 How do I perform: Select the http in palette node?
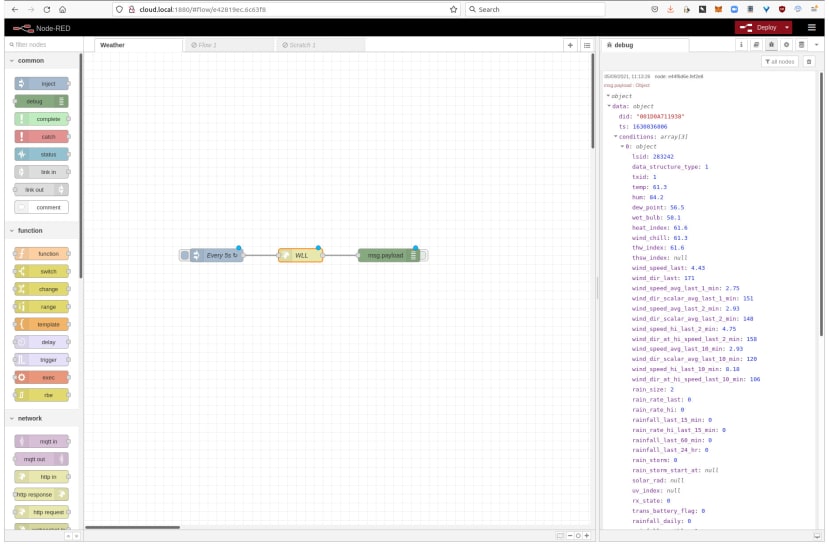click(42, 477)
